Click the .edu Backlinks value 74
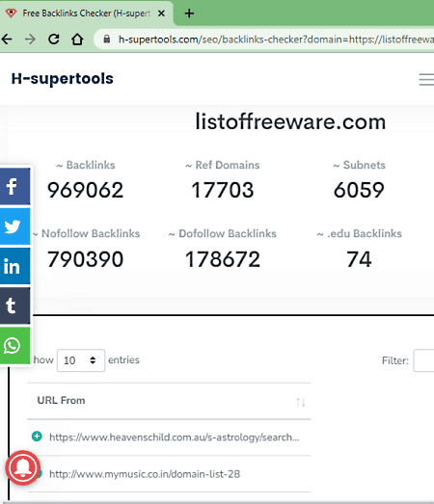 pyautogui.click(x=359, y=259)
